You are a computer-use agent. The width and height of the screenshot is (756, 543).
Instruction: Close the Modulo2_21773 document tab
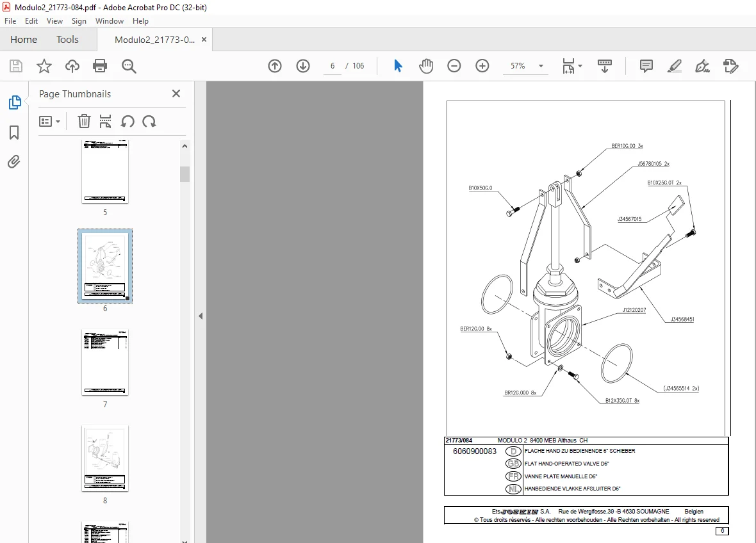point(204,40)
